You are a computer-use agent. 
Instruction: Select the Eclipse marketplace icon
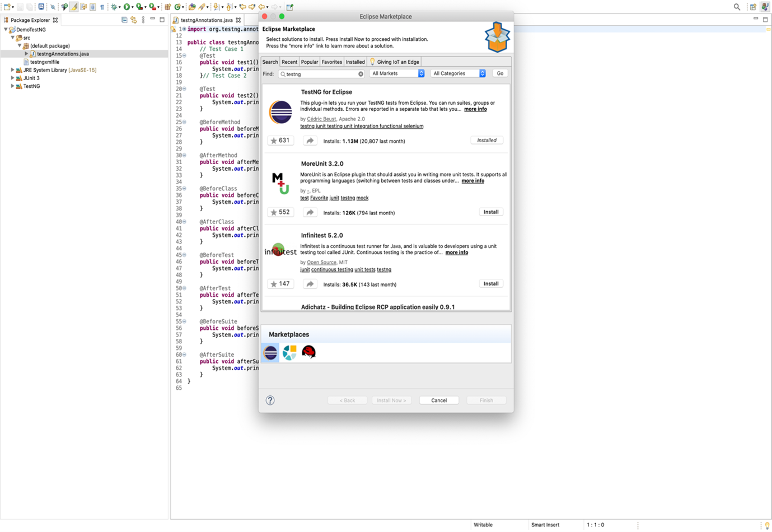pyautogui.click(x=270, y=353)
